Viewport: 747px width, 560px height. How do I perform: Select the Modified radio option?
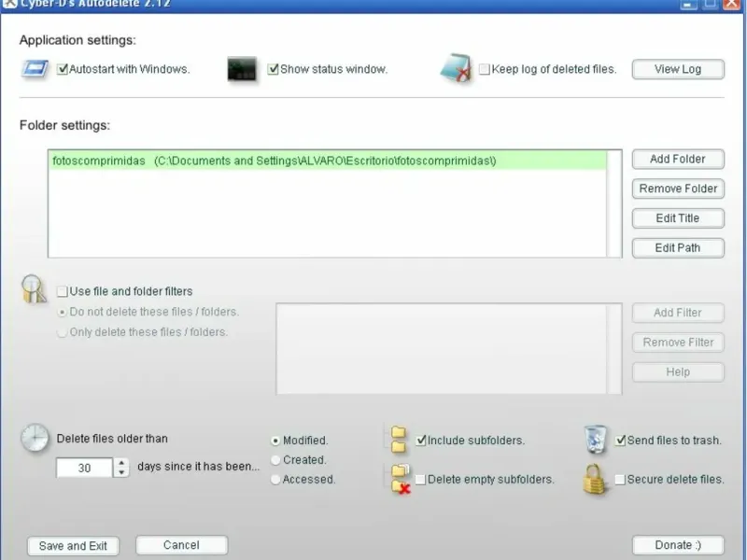tap(275, 441)
